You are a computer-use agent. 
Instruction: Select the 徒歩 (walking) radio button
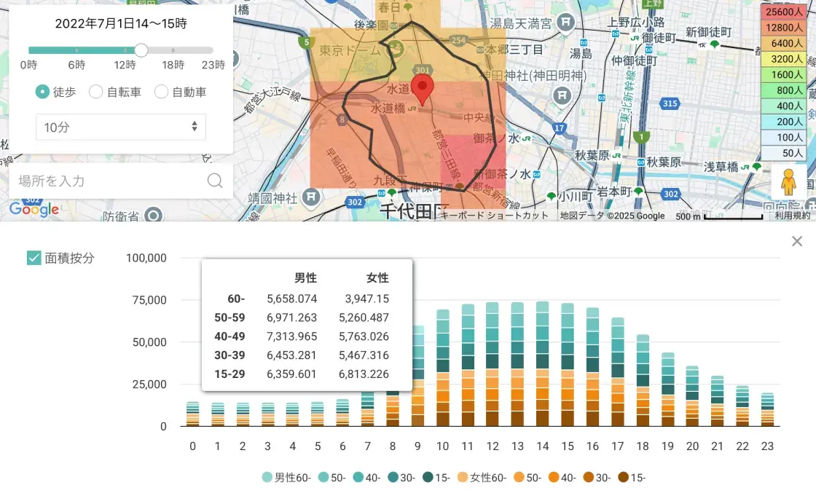pos(42,92)
